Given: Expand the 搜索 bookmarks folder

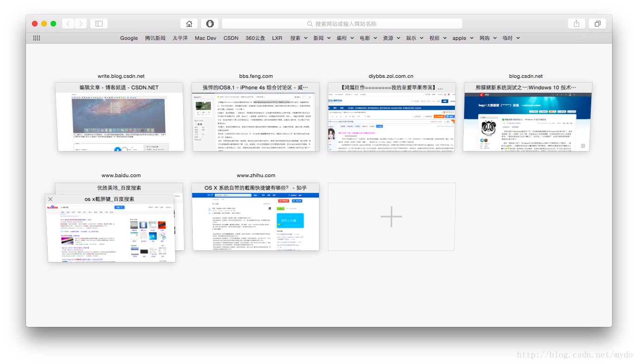Looking at the screenshot, I should point(299,38).
